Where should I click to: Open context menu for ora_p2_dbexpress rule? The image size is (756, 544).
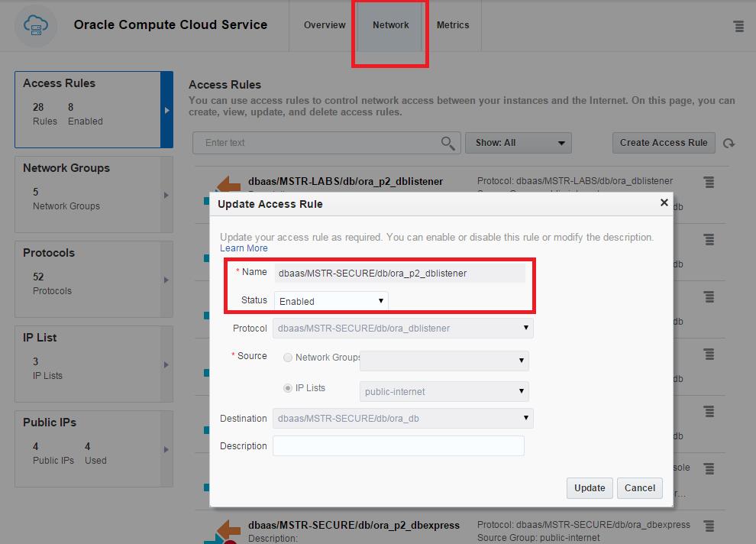click(708, 525)
